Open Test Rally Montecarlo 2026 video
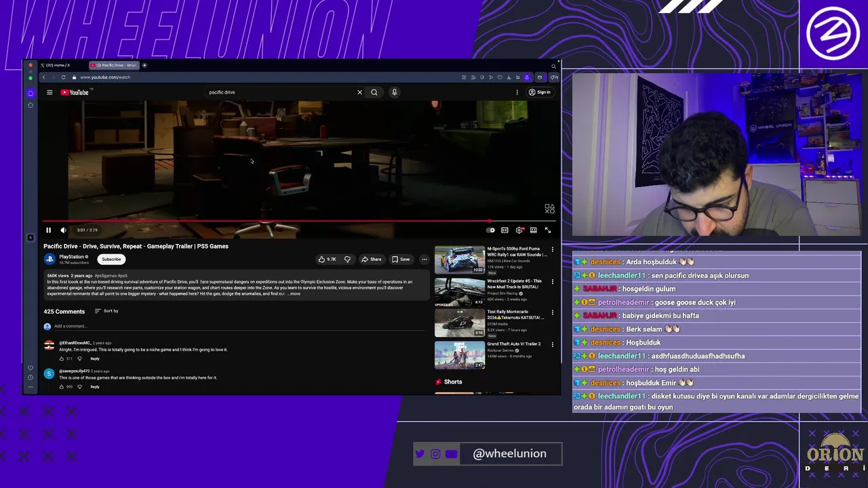 (x=460, y=323)
